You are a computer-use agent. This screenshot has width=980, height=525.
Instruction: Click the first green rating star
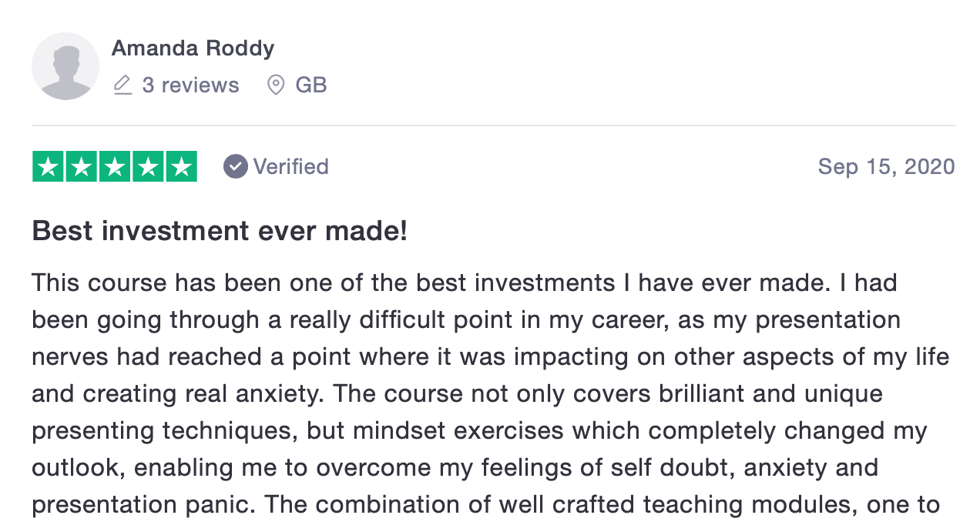pyautogui.click(x=49, y=167)
